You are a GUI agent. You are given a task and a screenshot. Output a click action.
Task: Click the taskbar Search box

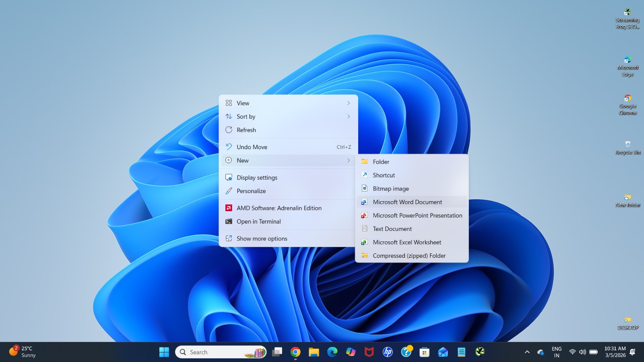[x=213, y=352]
